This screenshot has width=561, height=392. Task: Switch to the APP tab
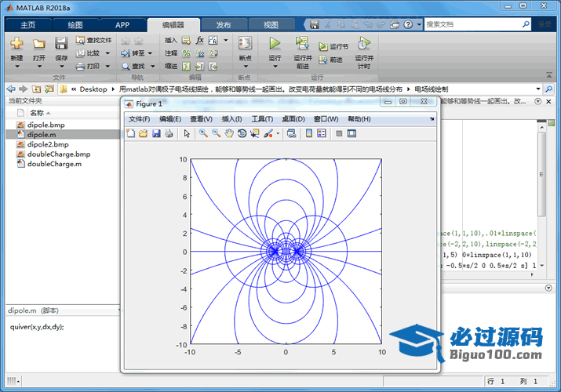click(x=122, y=25)
